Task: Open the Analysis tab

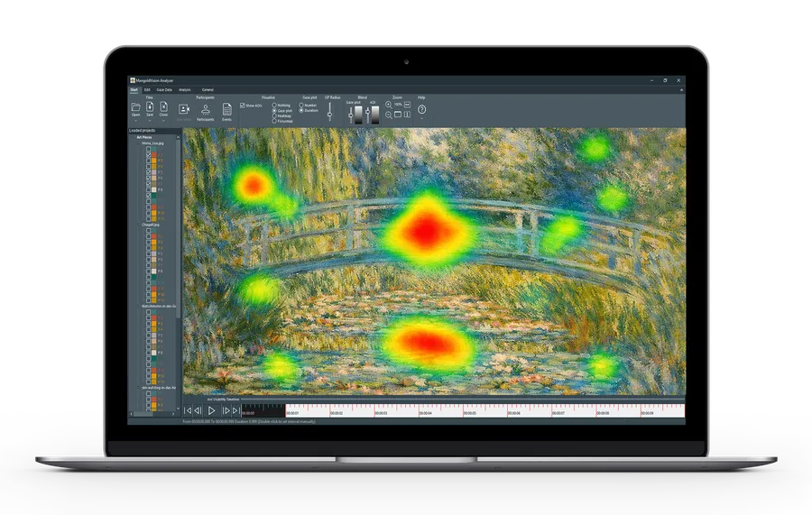Action: click(185, 90)
